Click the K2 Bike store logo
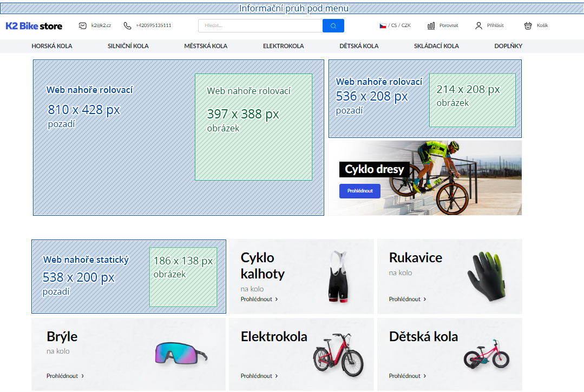The width and height of the screenshot is (584, 392). pyautogui.click(x=34, y=25)
